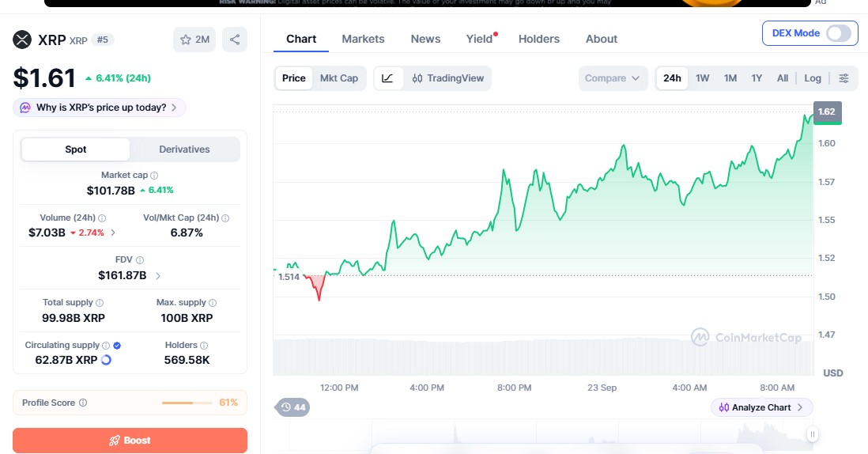
Task: Click Volume (24h) info icon
Action: click(102, 218)
